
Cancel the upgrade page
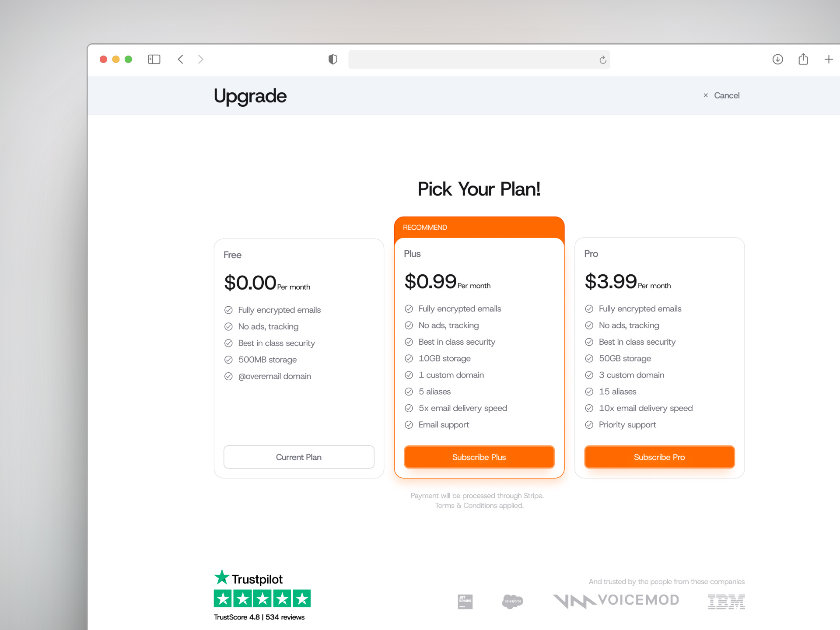coord(721,95)
